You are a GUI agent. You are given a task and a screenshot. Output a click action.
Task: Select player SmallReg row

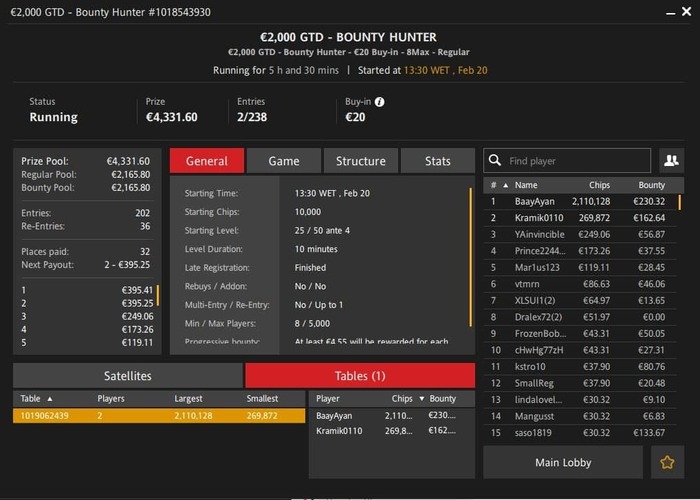580,383
